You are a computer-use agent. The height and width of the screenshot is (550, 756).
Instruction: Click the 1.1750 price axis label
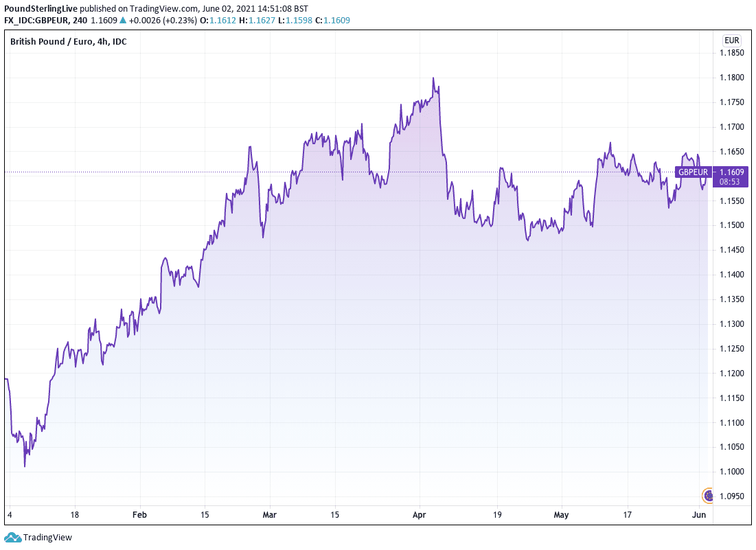731,102
